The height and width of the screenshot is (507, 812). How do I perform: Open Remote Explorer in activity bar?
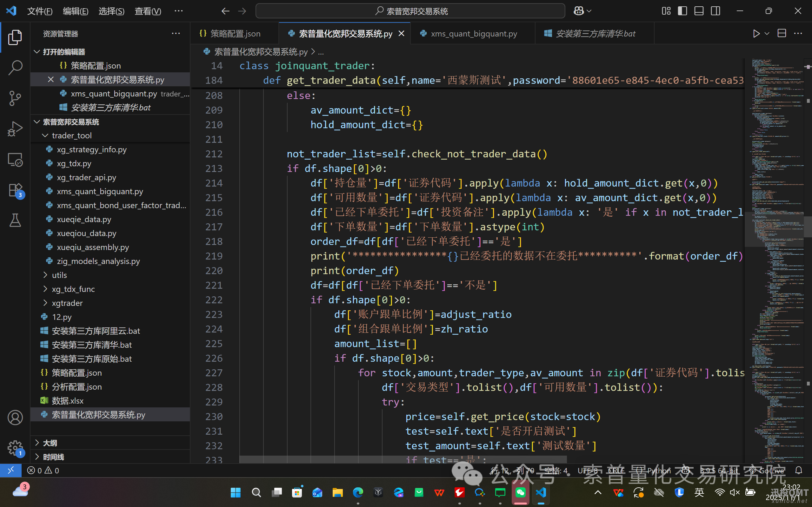coord(15,160)
